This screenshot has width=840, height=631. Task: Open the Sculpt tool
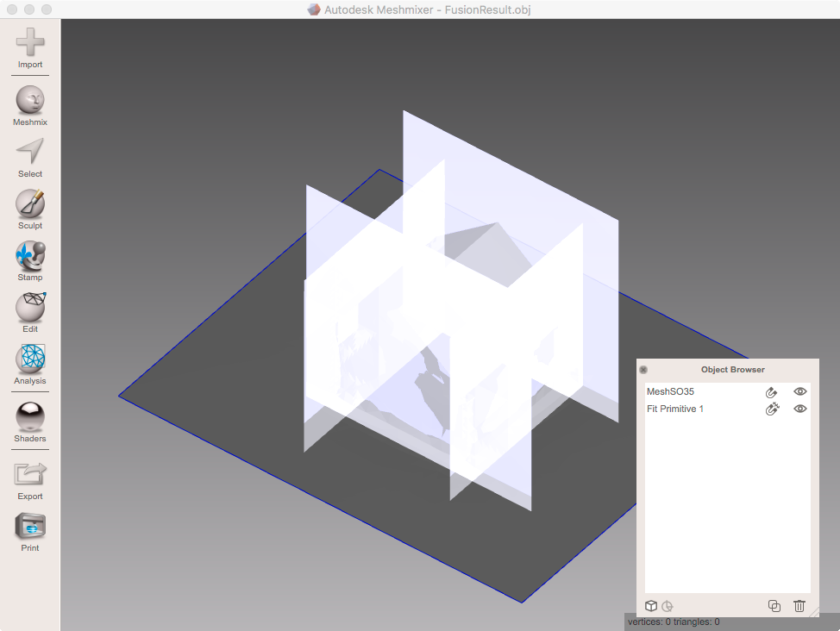point(29,207)
